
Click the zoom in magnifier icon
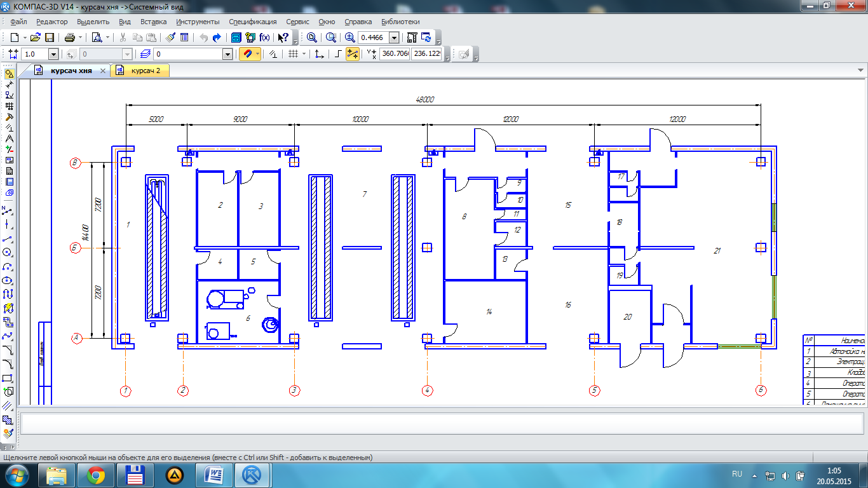(349, 37)
